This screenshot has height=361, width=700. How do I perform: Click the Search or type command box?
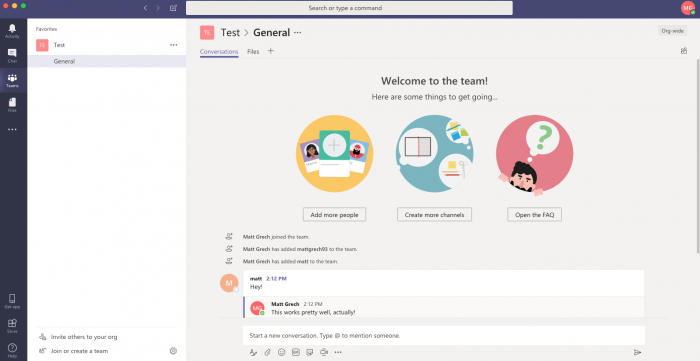349,8
